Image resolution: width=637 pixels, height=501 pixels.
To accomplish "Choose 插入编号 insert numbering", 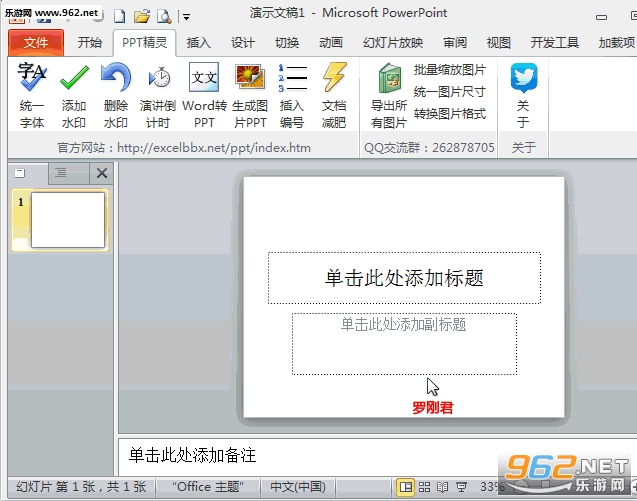I will [x=292, y=95].
